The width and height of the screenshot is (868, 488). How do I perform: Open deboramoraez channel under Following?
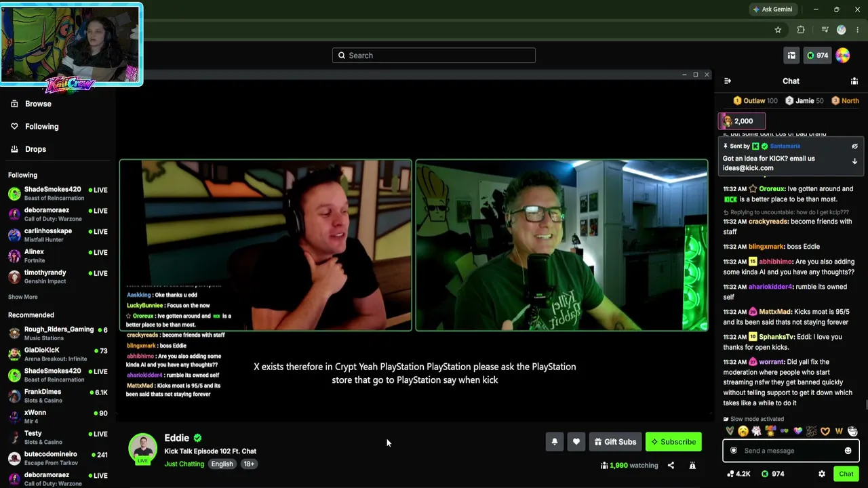[x=58, y=214]
